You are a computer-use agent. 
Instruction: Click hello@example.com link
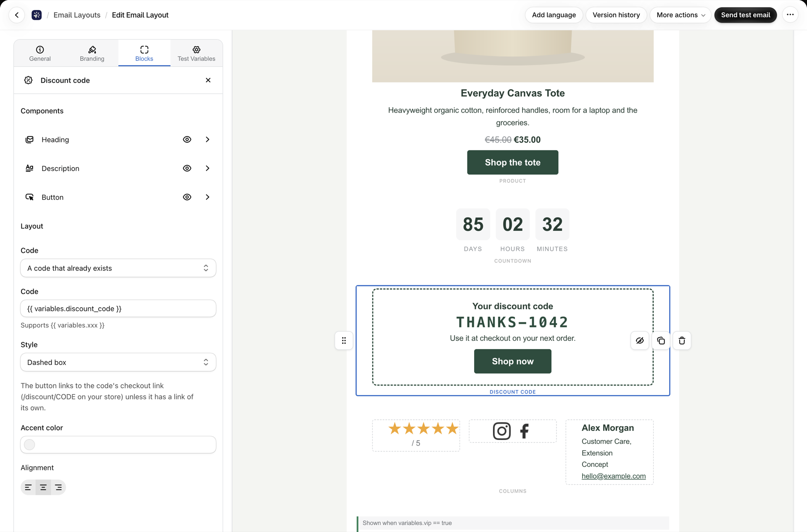tap(614, 476)
